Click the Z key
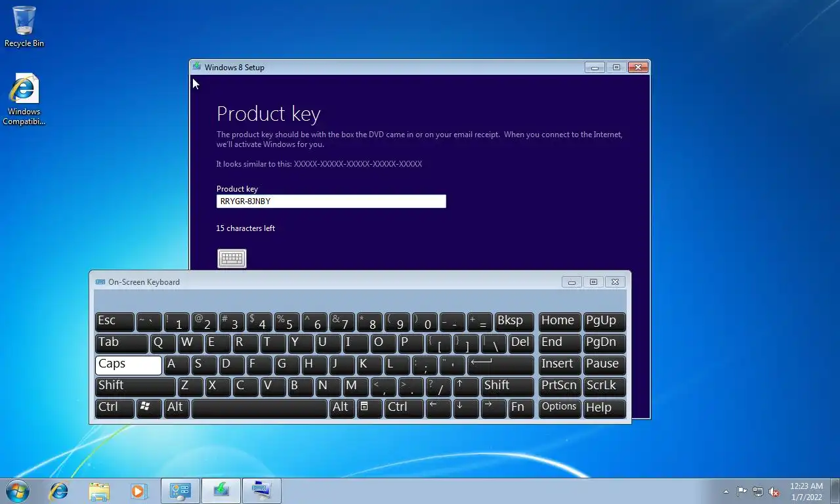This screenshot has height=504, width=840. 190,387
